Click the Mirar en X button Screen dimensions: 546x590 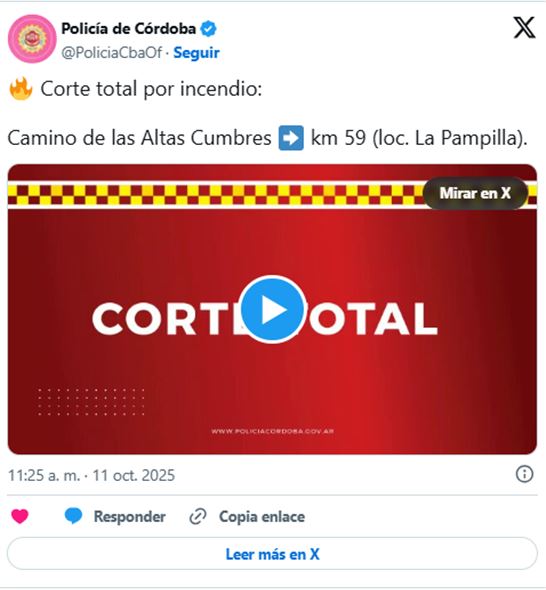coord(475,193)
